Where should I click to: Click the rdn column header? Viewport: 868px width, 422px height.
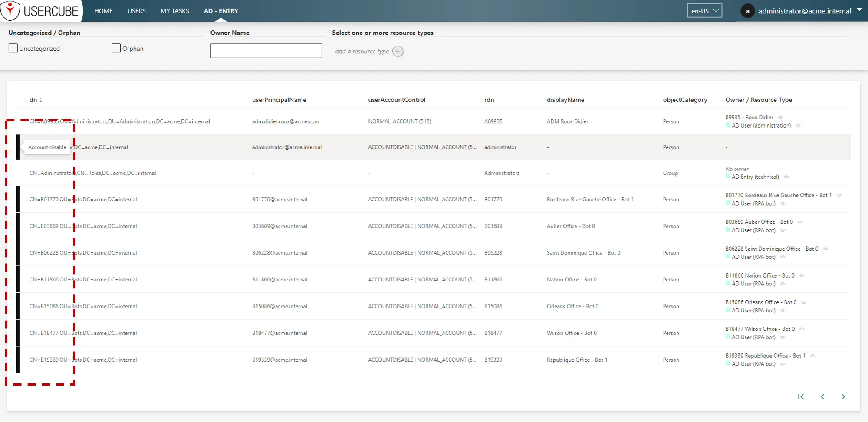[489, 100]
